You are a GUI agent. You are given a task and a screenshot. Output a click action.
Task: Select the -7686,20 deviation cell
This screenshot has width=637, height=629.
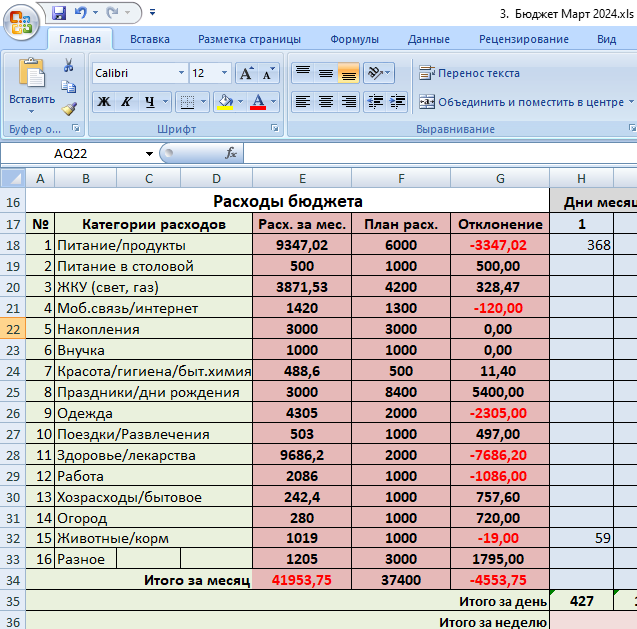coord(500,455)
